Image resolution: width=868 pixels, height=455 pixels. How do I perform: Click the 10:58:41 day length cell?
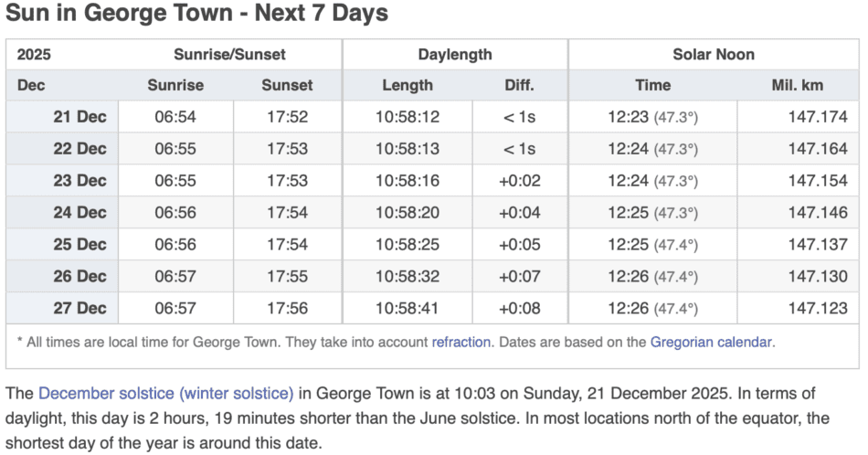pos(408,308)
